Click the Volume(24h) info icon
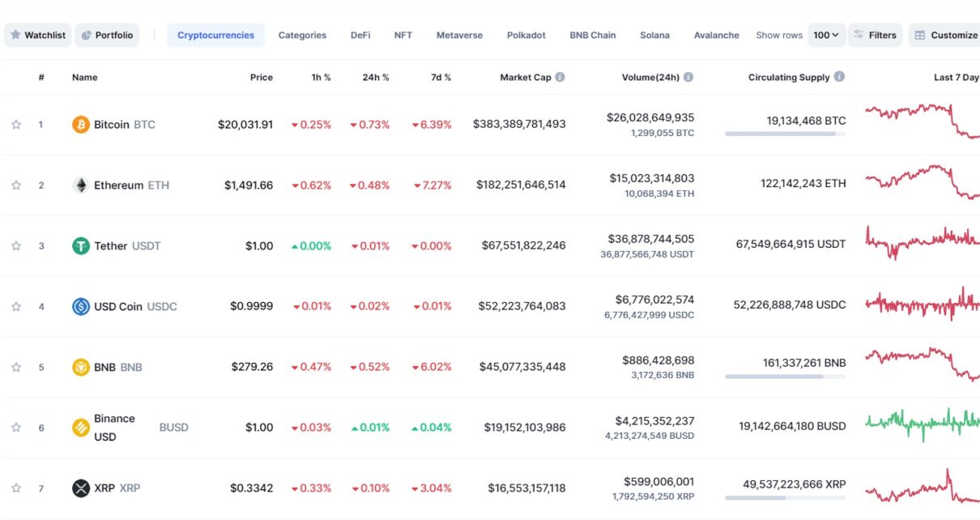 (x=688, y=77)
